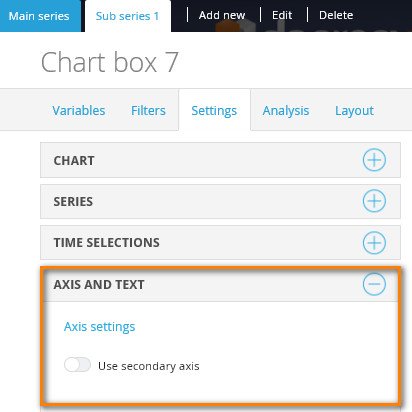Select the Sub series 1 tab

tap(128, 16)
